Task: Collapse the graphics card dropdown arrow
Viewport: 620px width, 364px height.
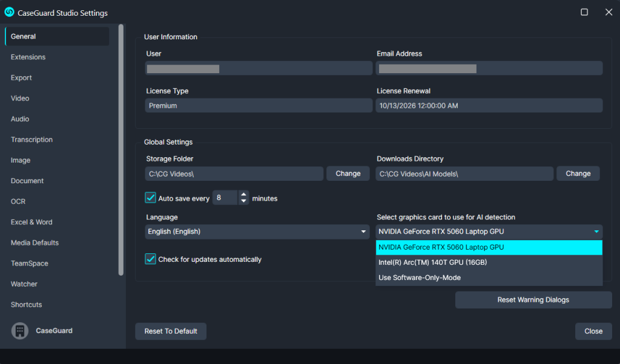Action: 596,232
